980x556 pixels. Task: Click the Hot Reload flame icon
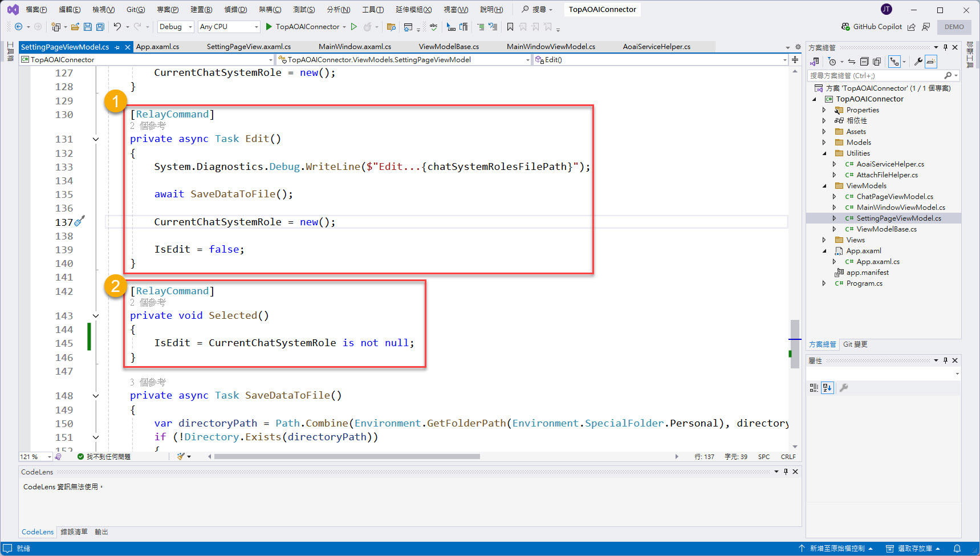[x=368, y=27]
